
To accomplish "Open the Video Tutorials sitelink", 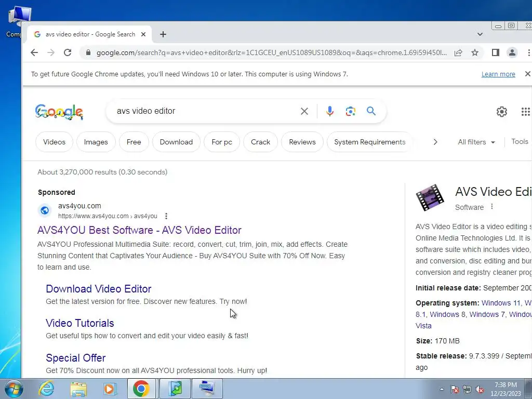I will 79,323.
